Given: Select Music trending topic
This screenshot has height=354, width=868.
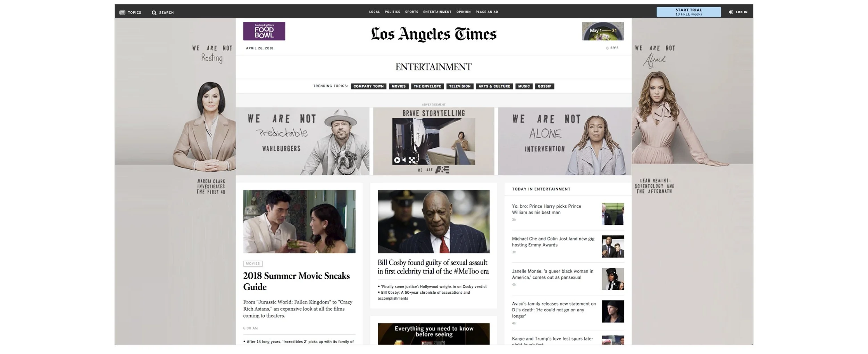Looking at the screenshot, I should 524,86.
